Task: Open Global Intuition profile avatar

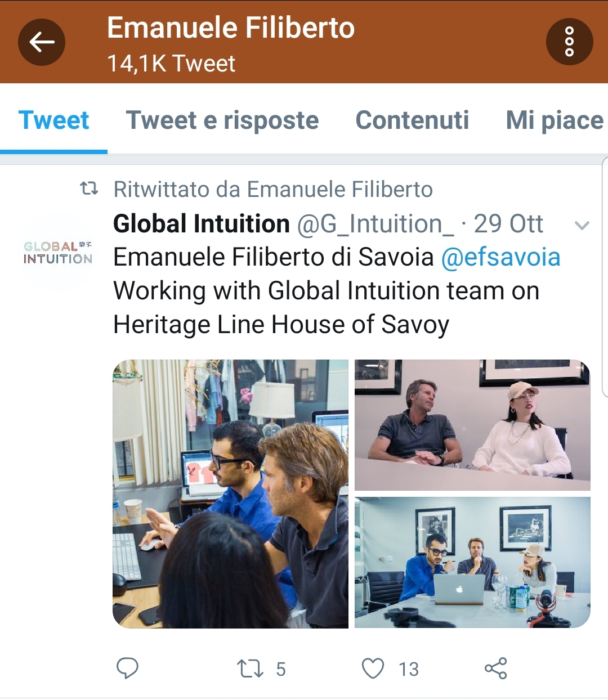Action: [x=58, y=253]
